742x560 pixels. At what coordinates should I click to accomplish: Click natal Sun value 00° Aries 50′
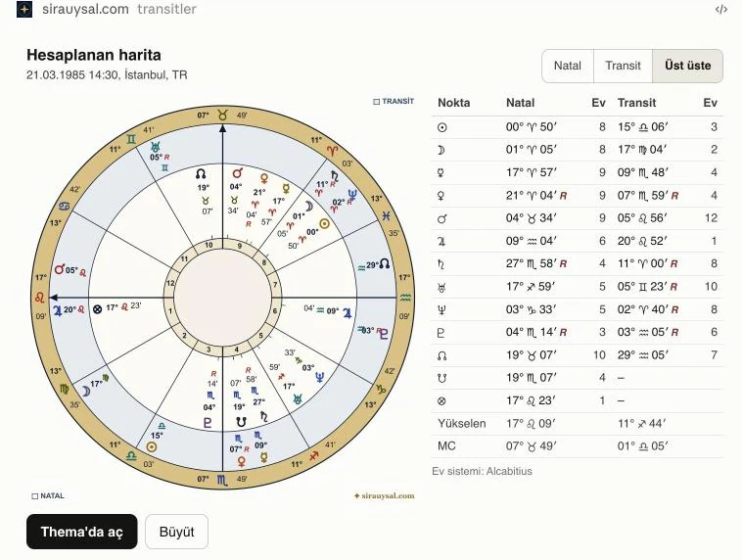coord(531,127)
